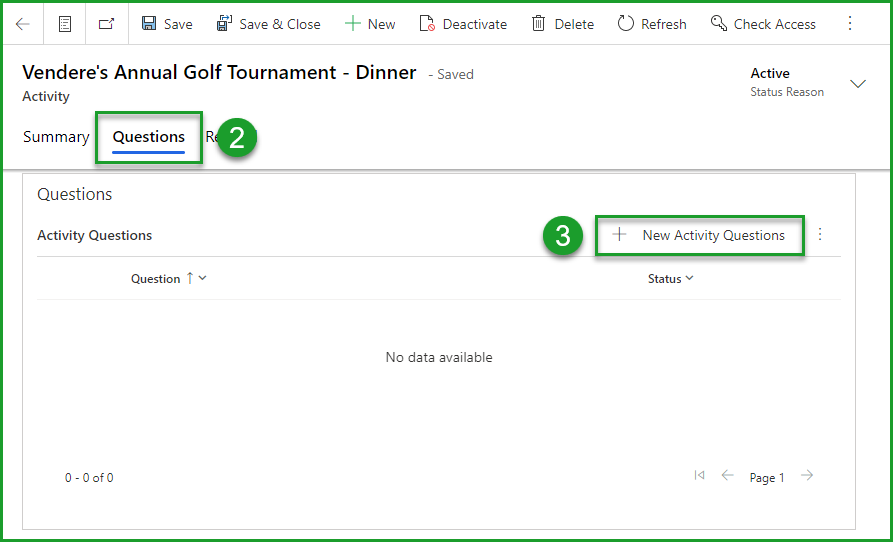Sort by the Question column header
The height and width of the screenshot is (542, 893).
coord(156,279)
